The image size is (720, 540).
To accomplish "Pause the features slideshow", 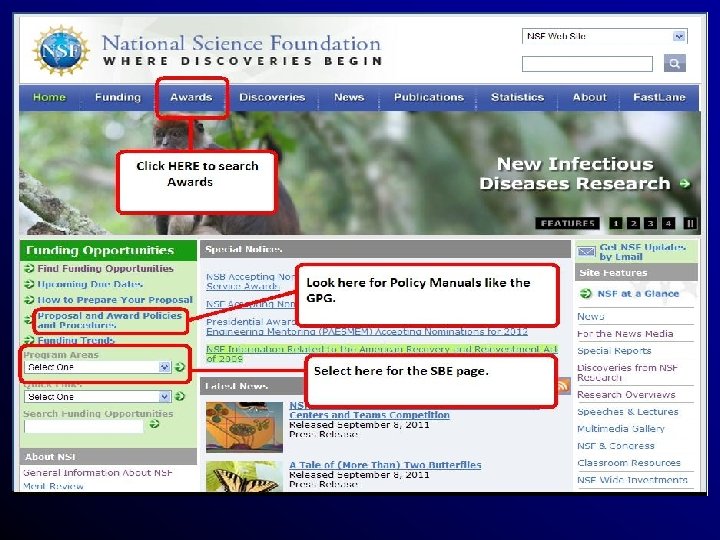I will [x=690, y=223].
